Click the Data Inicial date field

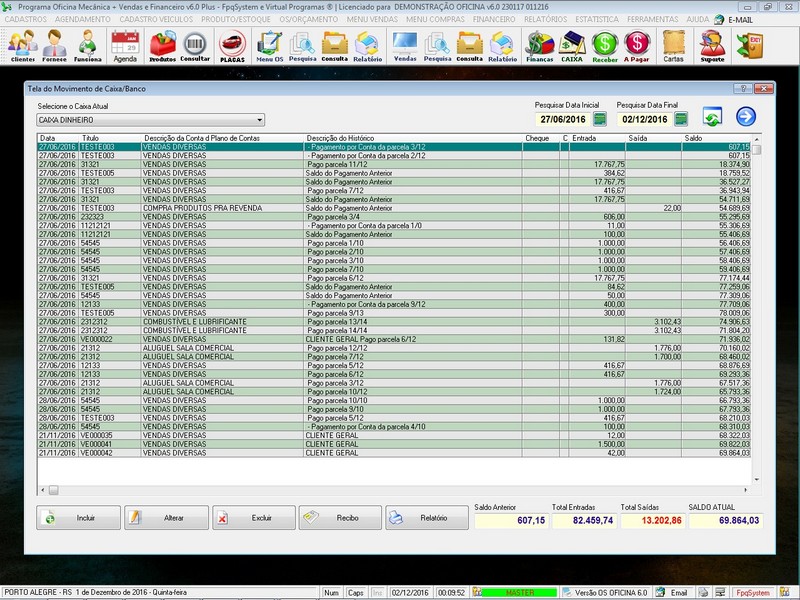point(563,119)
